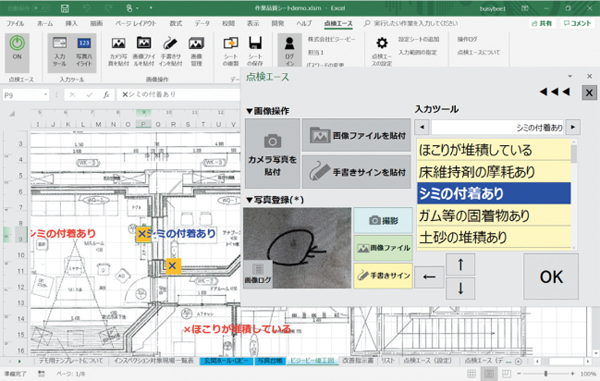600x381 pixels.
Task: Collapse the ▼写真登録(*) section
Action: coord(275,200)
